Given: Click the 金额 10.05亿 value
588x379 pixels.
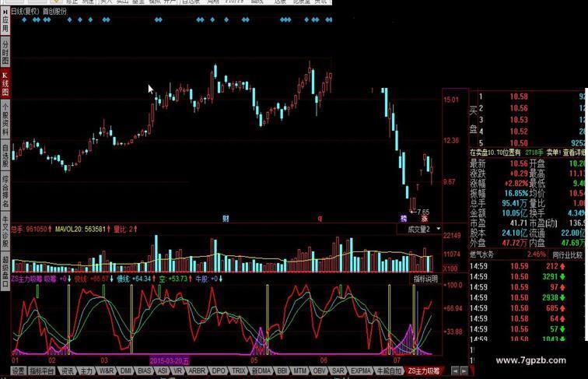Looking at the screenshot, I should (x=515, y=213).
